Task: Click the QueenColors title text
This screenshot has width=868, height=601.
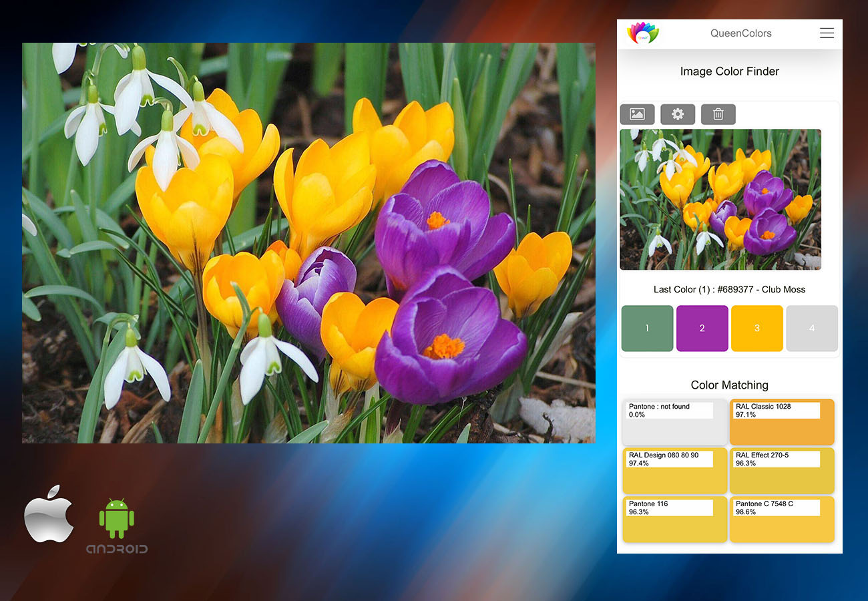Action: [x=740, y=33]
